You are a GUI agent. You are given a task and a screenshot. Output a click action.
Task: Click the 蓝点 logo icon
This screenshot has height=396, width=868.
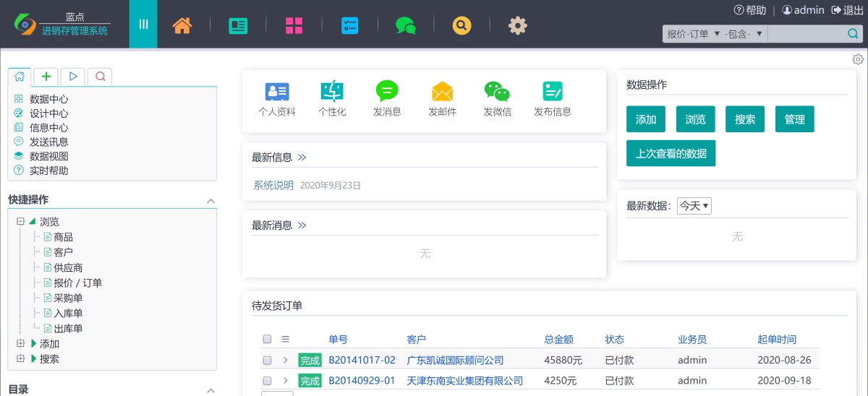pos(26,24)
